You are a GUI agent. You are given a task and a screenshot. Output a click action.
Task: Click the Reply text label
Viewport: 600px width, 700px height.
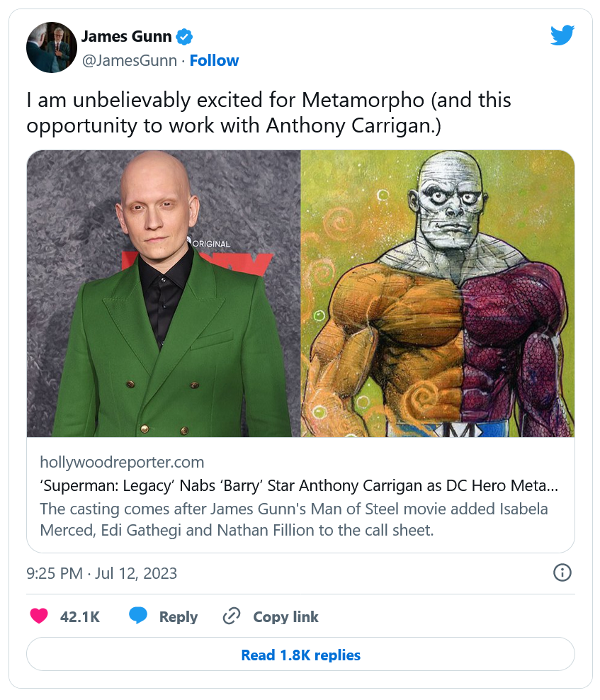[x=178, y=617]
